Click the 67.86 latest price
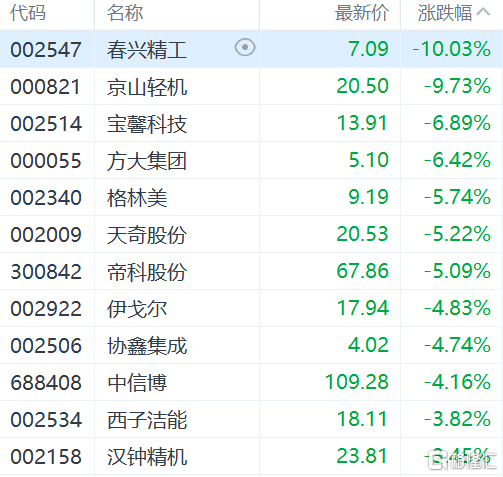The image size is (503, 477). [x=362, y=271]
